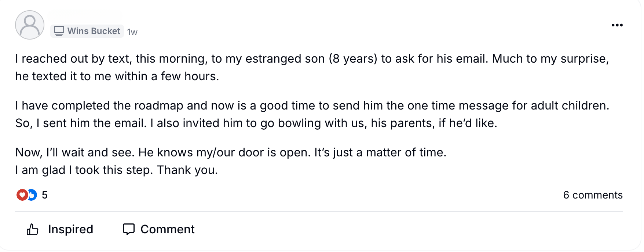Click the blurred author name above Wins Bucket
This screenshot has width=644, height=252.
[x=85, y=16]
